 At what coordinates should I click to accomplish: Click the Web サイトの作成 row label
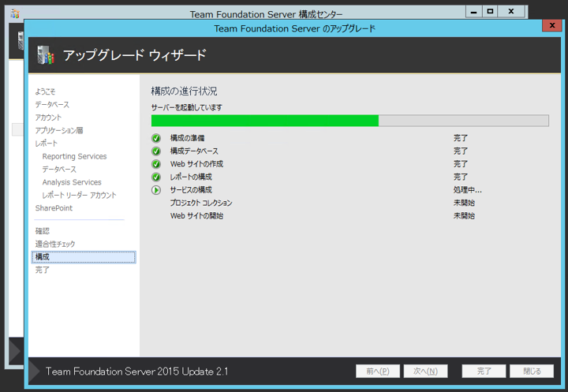pyautogui.click(x=196, y=164)
